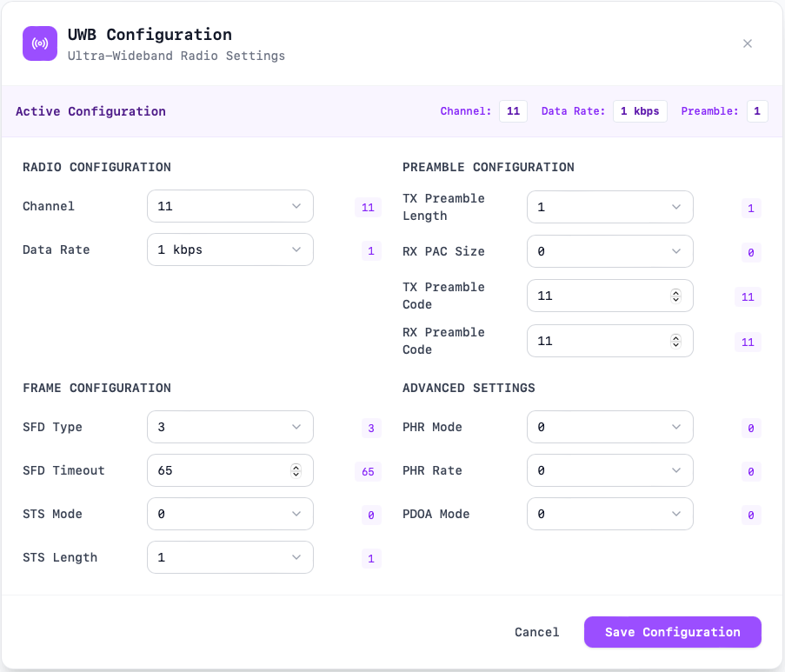This screenshot has height=672, width=785.
Task: Open the PDOA Mode dropdown
Action: pyautogui.click(x=609, y=514)
